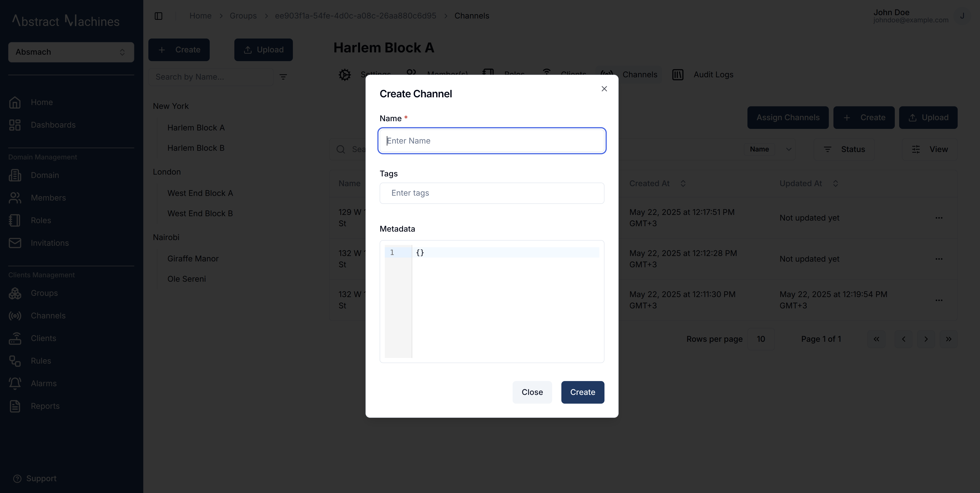This screenshot has height=493, width=980.
Task: Go to the last page
Action: (x=949, y=339)
